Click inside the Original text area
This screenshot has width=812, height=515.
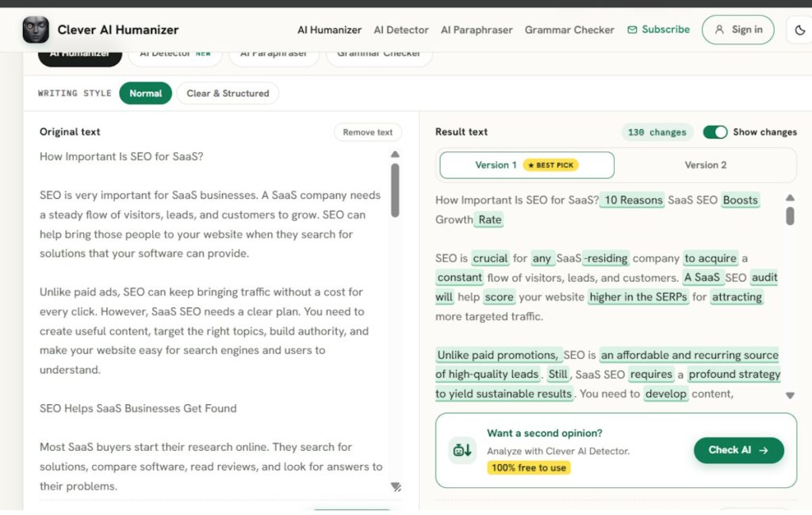pyautogui.click(x=213, y=321)
